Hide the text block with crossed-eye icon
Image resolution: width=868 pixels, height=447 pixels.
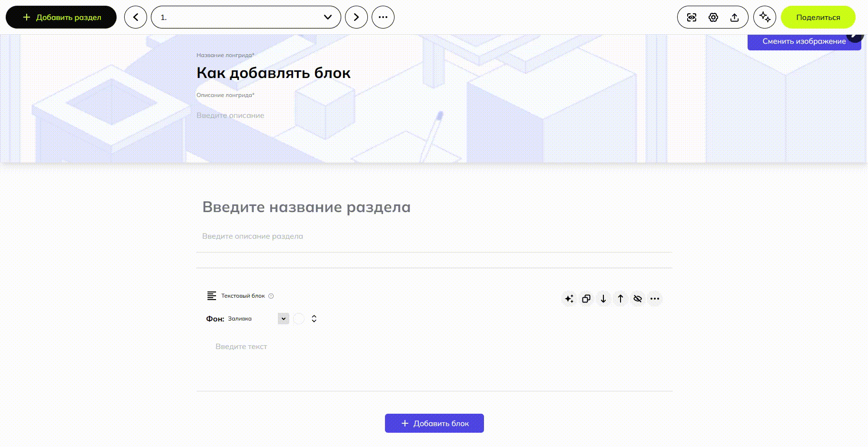pos(638,299)
